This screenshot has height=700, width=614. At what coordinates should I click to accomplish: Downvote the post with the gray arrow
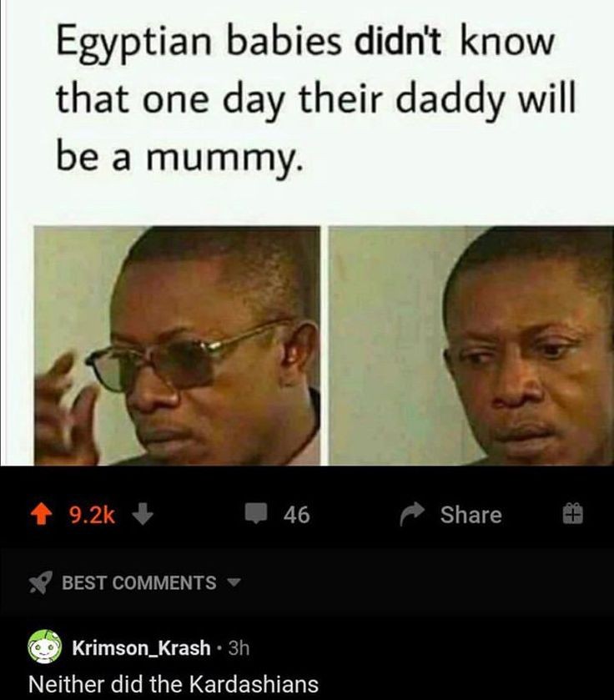(x=143, y=514)
